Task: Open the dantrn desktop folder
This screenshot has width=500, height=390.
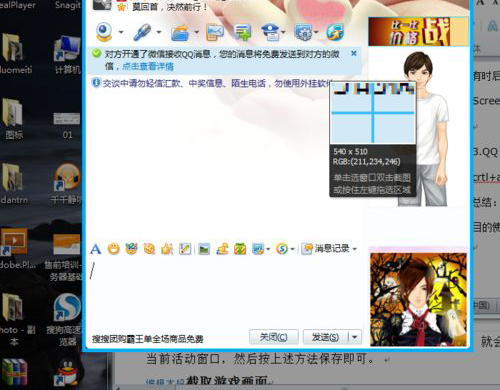Action: pyautogui.click(x=13, y=183)
